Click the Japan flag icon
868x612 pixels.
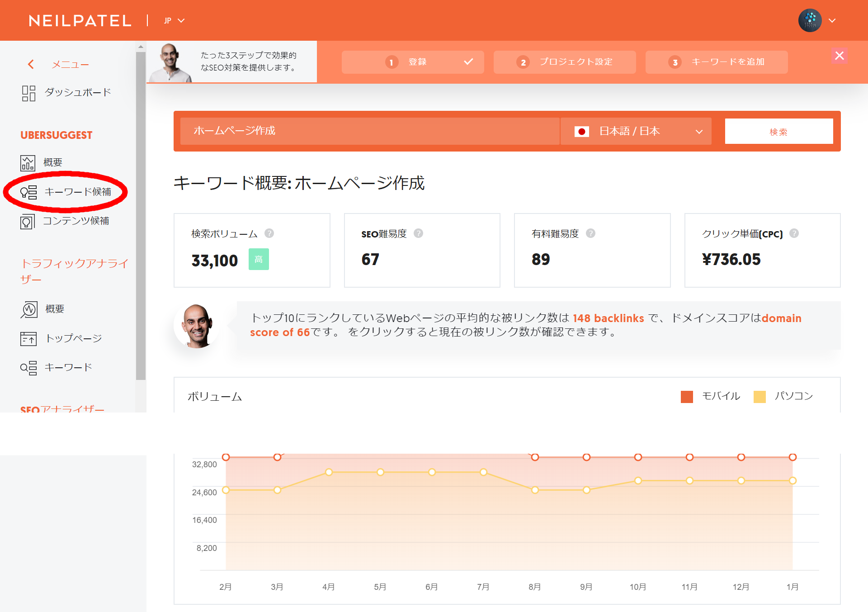click(582, 132)
